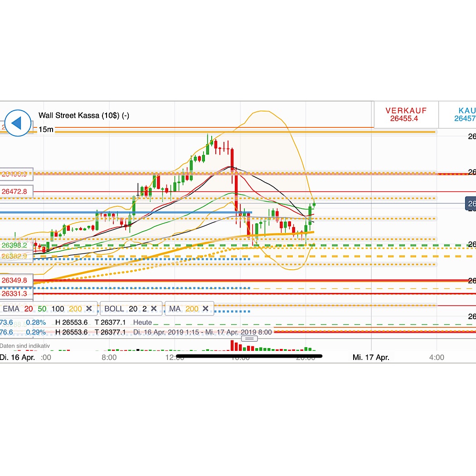Remove the BOLL indicator via its X icon
The image size is (476, 476).
(x=154, y=308)
